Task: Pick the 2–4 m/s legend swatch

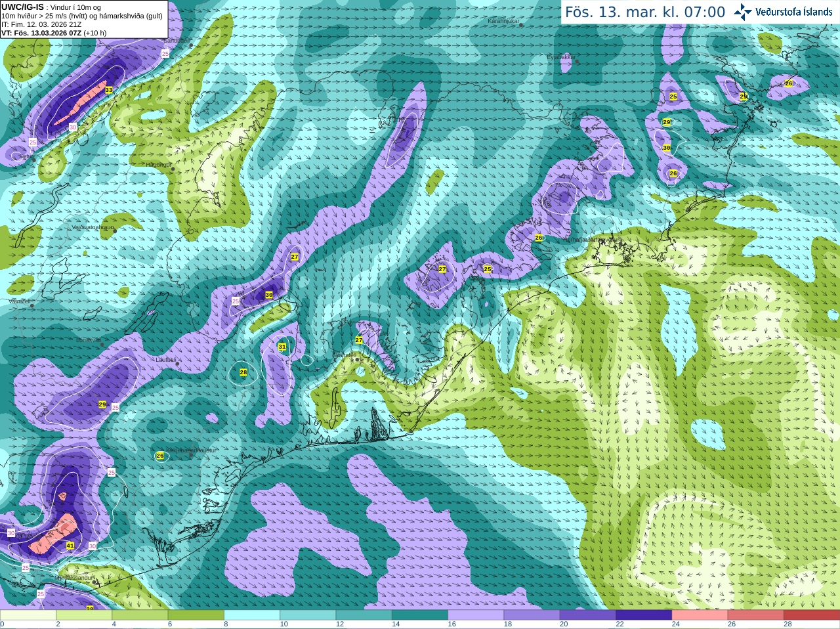Action: tap(84, 615)
